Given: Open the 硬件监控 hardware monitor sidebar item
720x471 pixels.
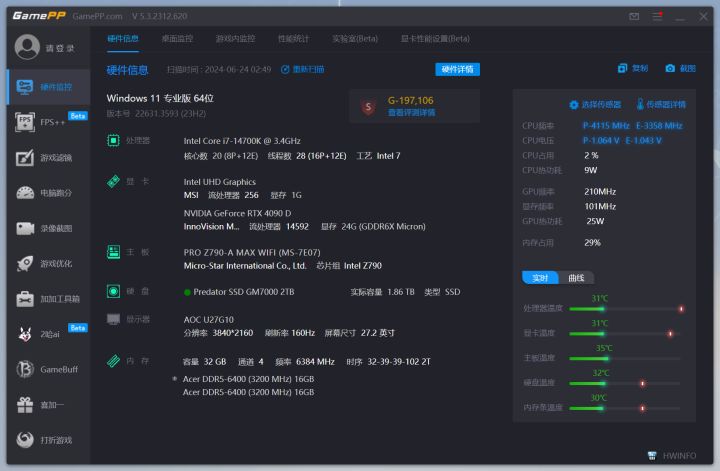Looking at the screenshot, I should point(49,87).
